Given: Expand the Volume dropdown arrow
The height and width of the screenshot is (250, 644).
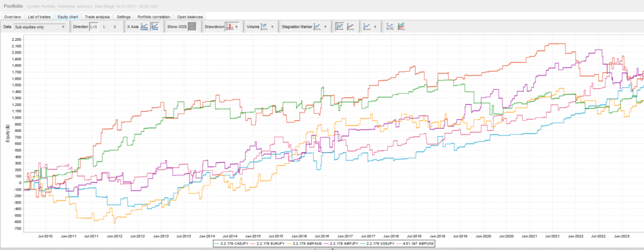Looking at the screenshot, I should pyautogui.click(x=272, y=26).
